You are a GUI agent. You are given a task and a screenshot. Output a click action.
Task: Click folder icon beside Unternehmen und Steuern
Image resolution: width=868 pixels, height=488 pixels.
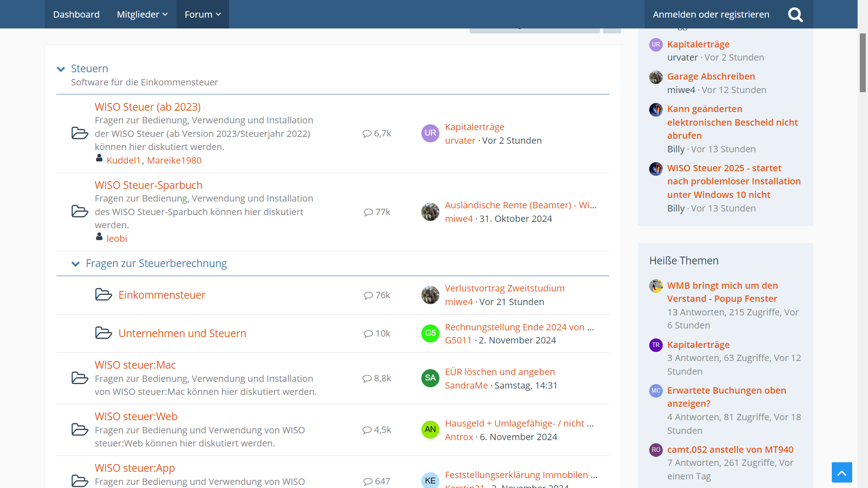pos(104,333)
